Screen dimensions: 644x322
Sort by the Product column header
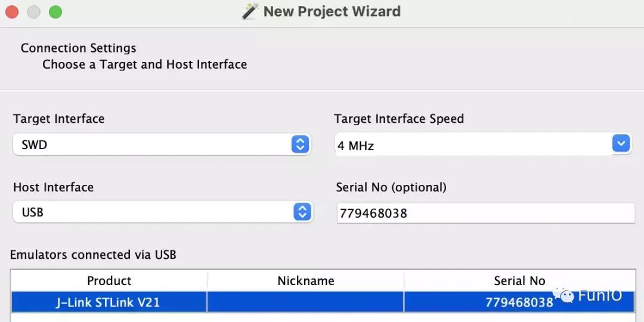109,280
